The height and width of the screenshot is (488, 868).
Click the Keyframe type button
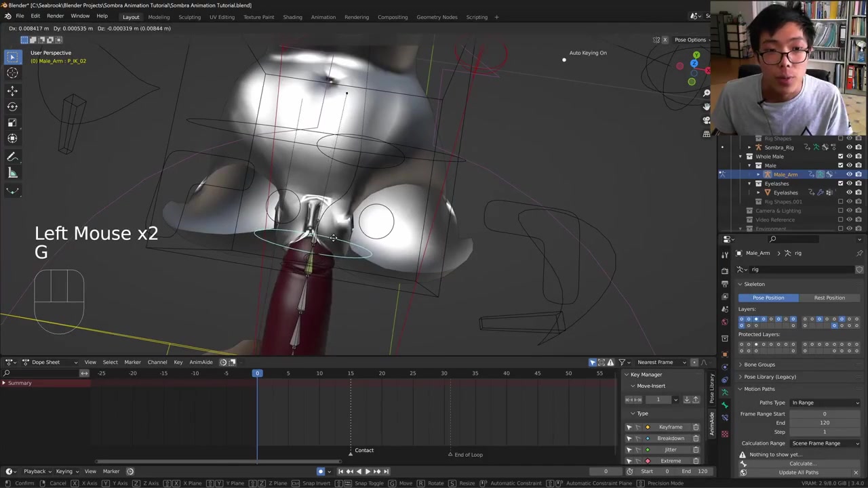[670, 427]
